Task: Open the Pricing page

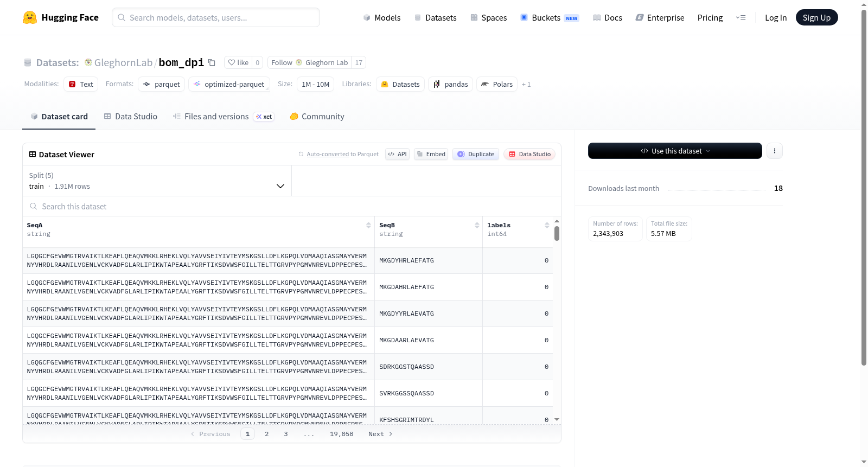Action: 710,17
